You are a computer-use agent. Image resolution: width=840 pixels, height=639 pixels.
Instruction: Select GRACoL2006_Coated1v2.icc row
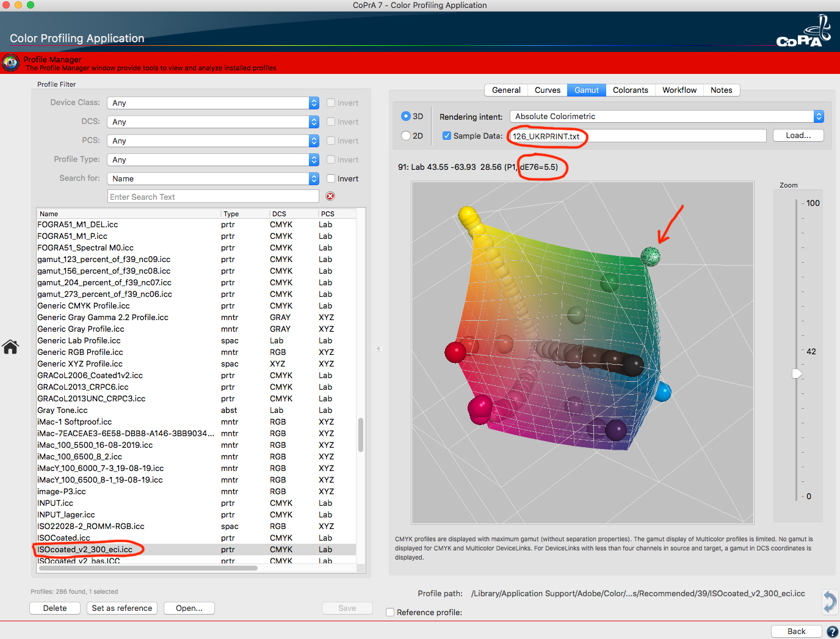(x=196, y=375)
